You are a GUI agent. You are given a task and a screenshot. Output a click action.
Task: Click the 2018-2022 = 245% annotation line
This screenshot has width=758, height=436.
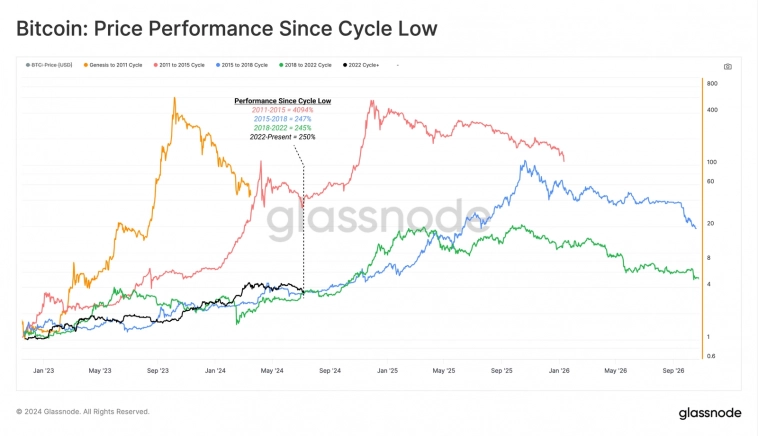coord(282,128)
